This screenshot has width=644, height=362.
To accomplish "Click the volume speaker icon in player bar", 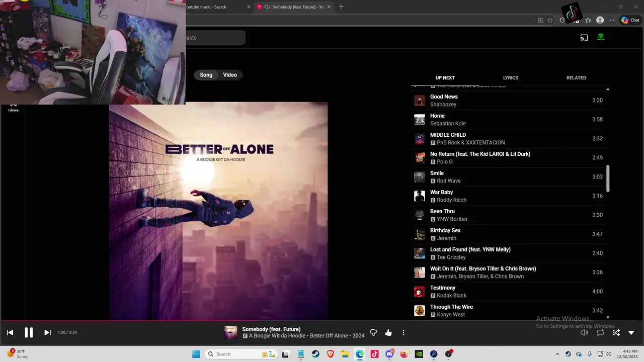I will tap(584, 332).
